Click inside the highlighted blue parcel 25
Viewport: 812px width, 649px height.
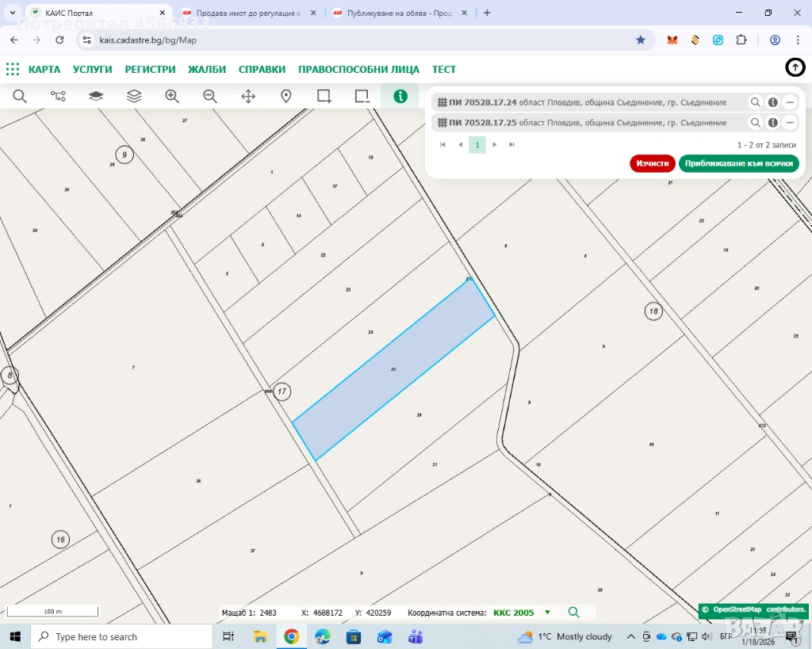point(394,370)
